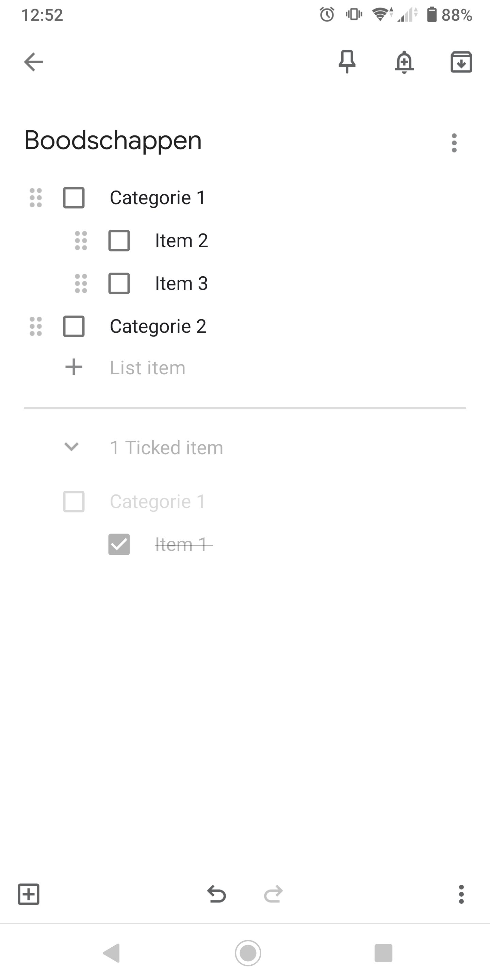Open the add-content plus box icon
Screen dimensions: 490x980
29,894
